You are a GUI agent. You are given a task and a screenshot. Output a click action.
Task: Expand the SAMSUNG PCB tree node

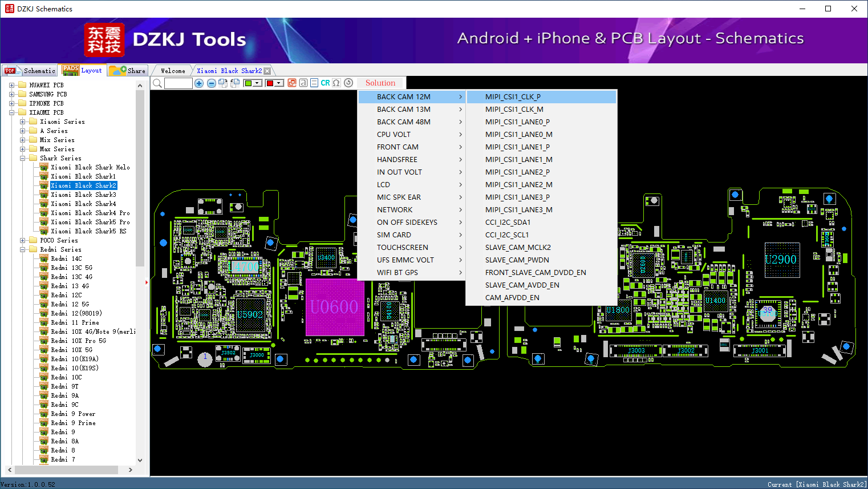[x=11, y=94]
